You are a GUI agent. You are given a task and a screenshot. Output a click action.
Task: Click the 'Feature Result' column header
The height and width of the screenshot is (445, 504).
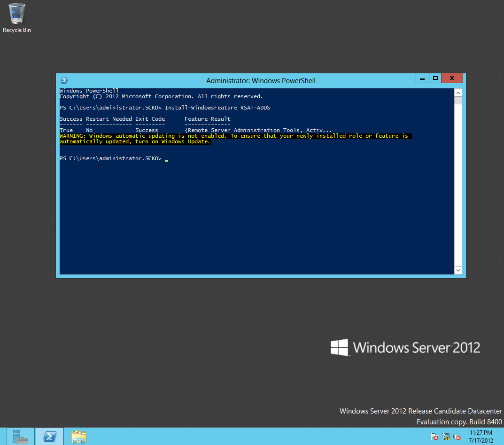point(207,119)
